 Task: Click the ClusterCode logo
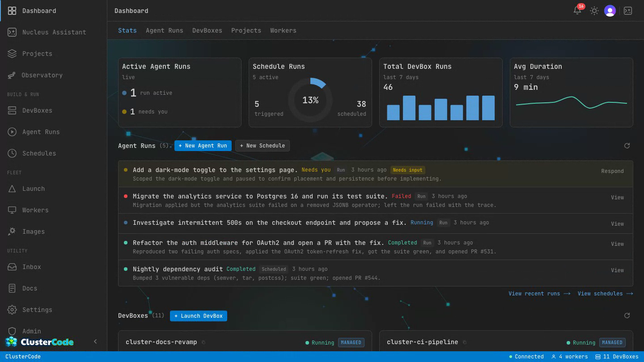[x=39, y=342]
